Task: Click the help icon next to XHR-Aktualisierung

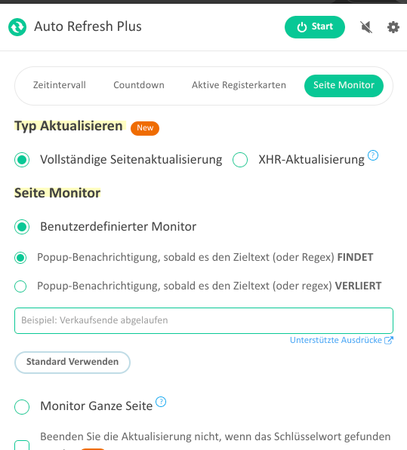Action: coord(373,155)
